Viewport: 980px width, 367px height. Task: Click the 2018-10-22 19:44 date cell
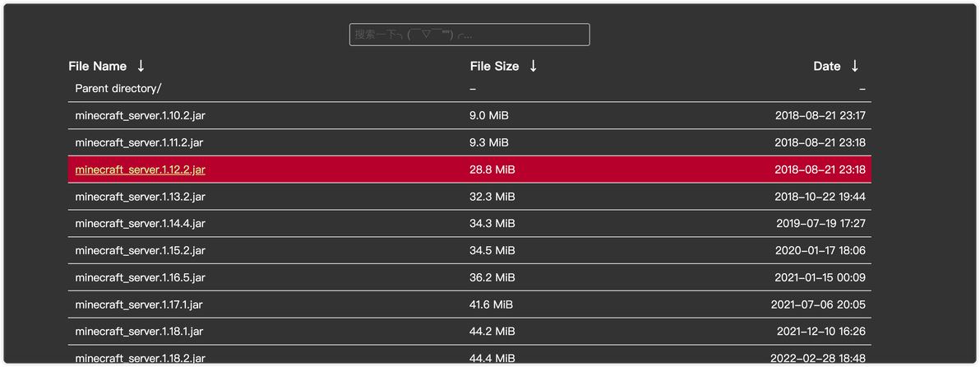[820, 197]
